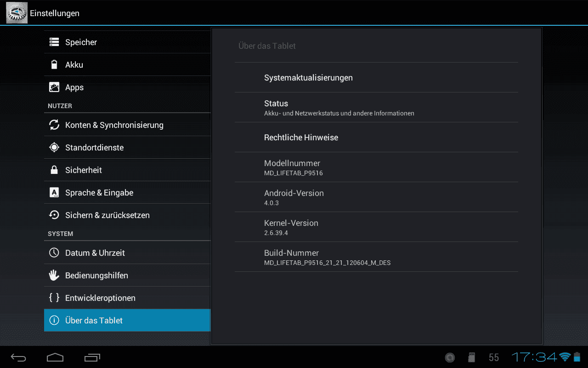588x368 pixels.
Task: Tap the sync arrows icon for Konten
Action: (x=54, y=125)
